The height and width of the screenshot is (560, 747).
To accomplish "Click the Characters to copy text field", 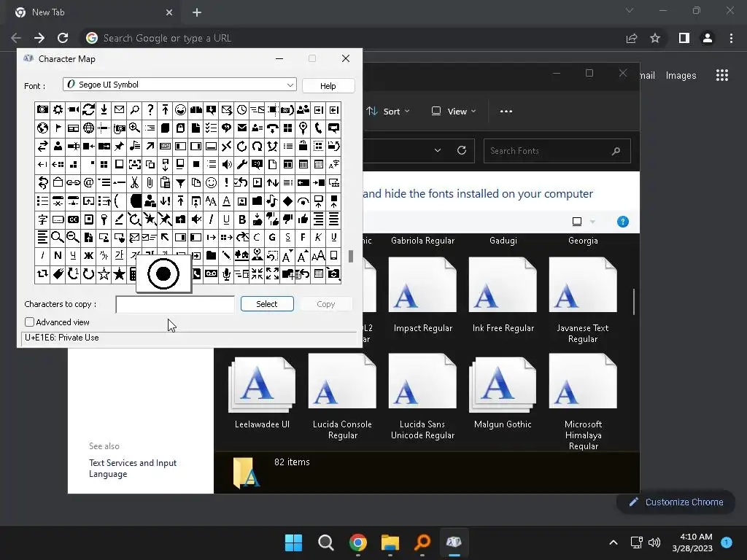I will (175, 304).
